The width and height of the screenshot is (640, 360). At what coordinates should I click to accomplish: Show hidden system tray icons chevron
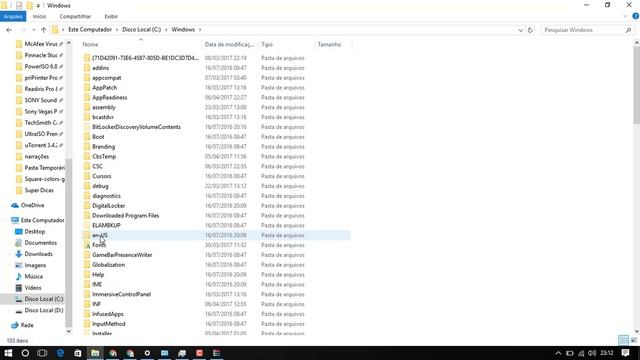point(558,353)
